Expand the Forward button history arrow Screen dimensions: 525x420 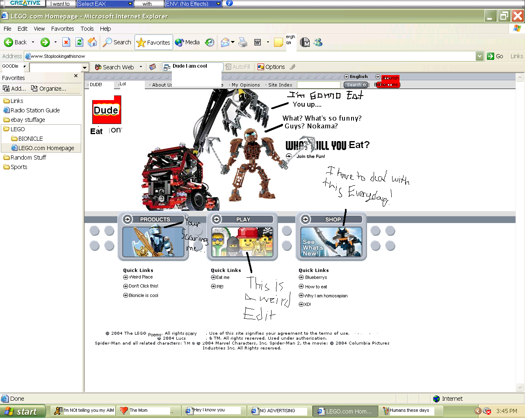[55, 42]
